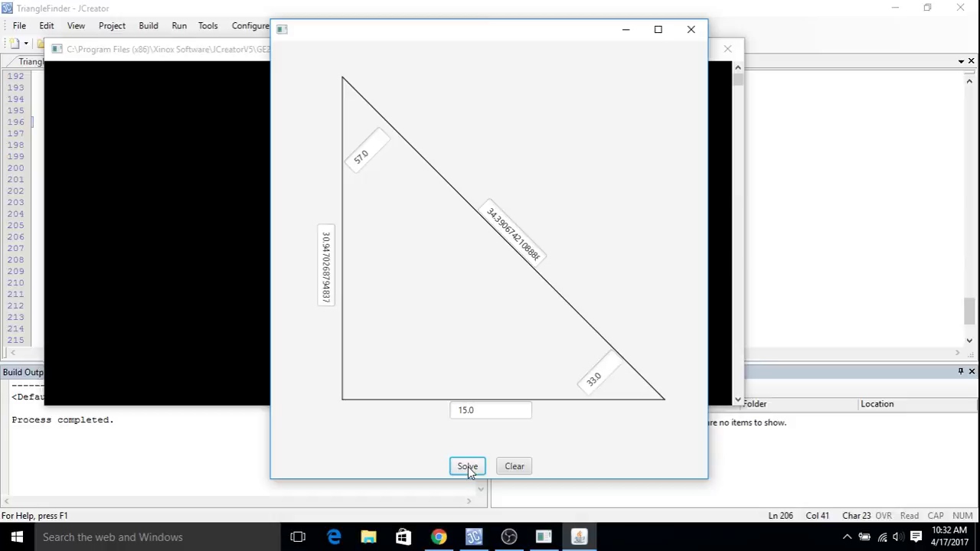
Task: Open the Windows Start menu
Action: coord(17,537)
